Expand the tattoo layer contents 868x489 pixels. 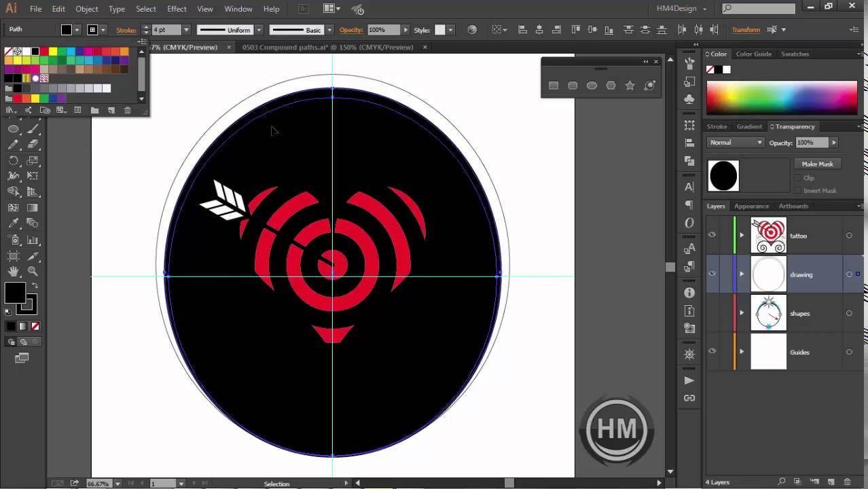point(742,236)
